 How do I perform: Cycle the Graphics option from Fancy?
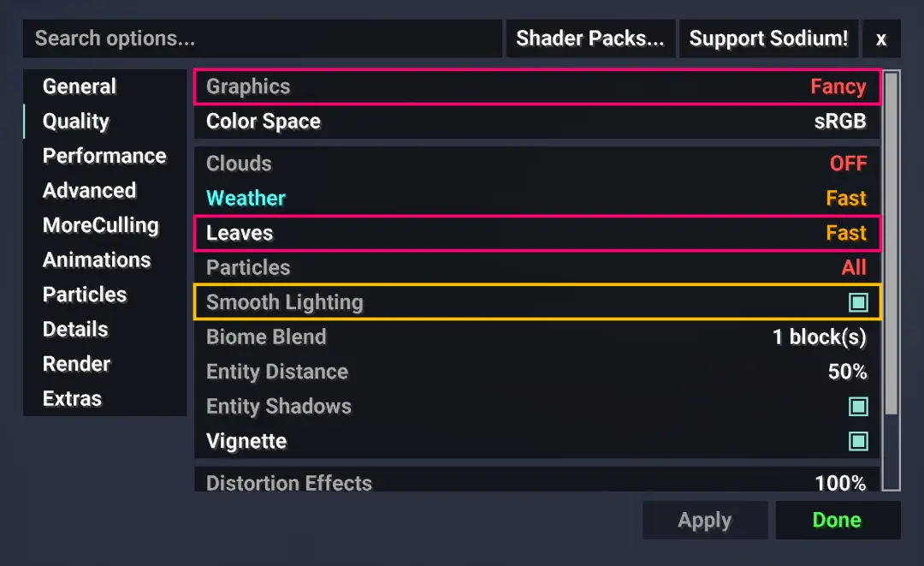(537, 86)
